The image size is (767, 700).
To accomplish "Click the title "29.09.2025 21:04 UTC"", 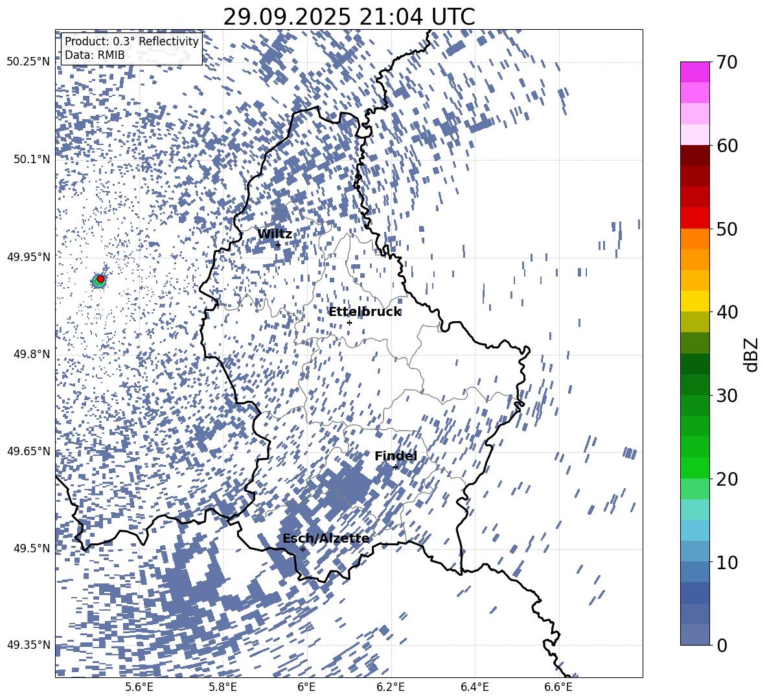I will pyautogui.click(x=349, y=17).
